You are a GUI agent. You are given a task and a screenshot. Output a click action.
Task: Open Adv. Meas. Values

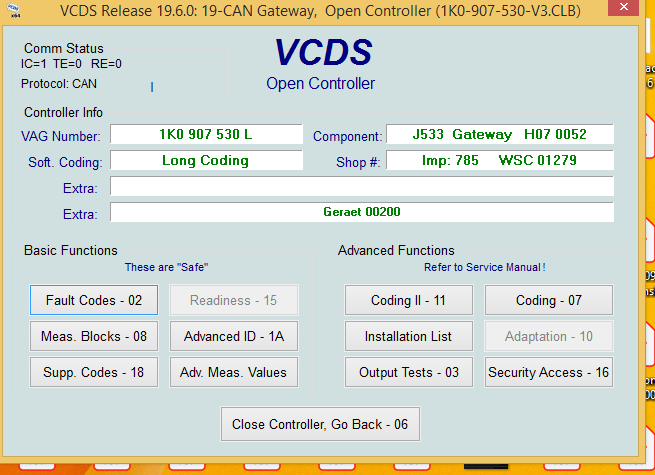(234, 372)
